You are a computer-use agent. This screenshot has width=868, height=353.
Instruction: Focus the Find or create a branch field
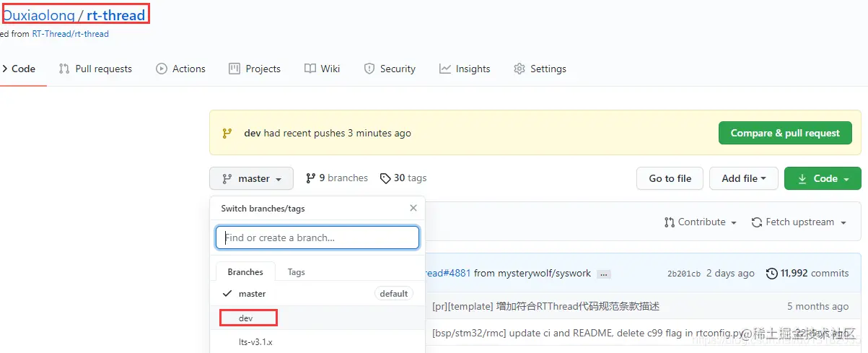[317, 237]
